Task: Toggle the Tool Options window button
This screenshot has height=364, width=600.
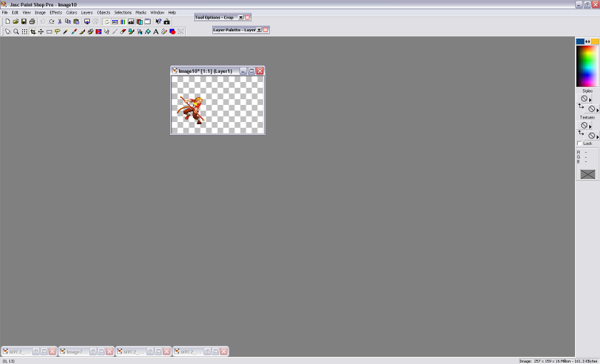Action: [115, 21]
